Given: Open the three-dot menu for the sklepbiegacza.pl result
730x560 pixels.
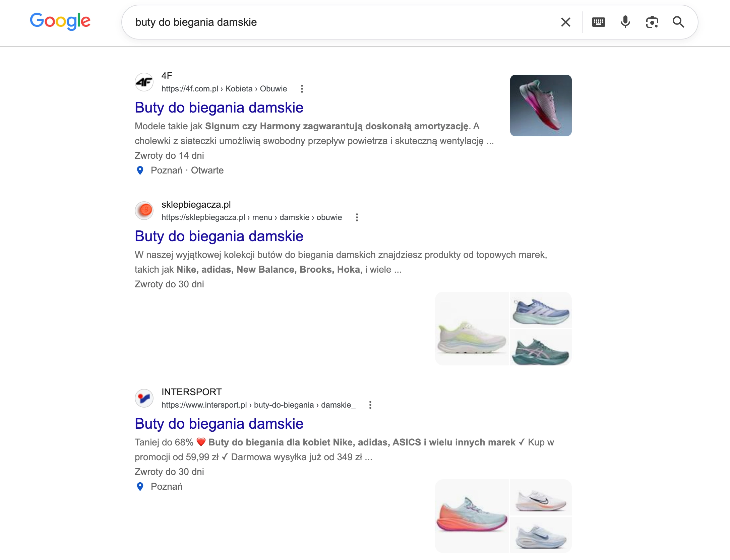Looking at the screenshot, I should click(x=357, y=217).
